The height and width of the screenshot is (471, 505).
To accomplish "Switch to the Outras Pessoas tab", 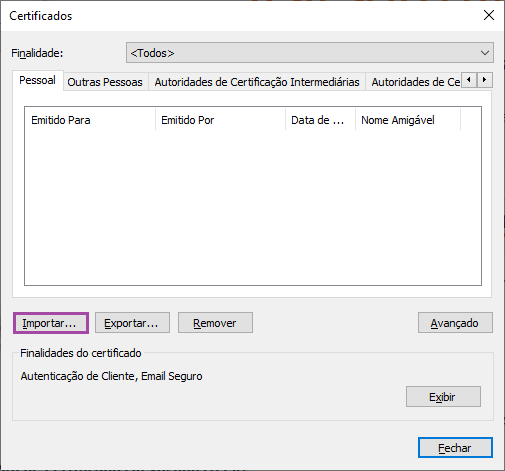I will (x=105, y=82).
